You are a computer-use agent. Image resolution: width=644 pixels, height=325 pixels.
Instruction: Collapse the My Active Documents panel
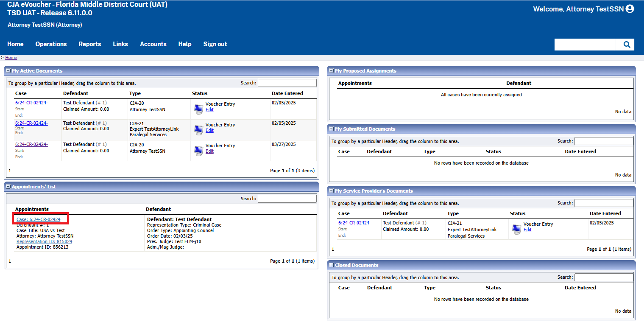[8, 71]
